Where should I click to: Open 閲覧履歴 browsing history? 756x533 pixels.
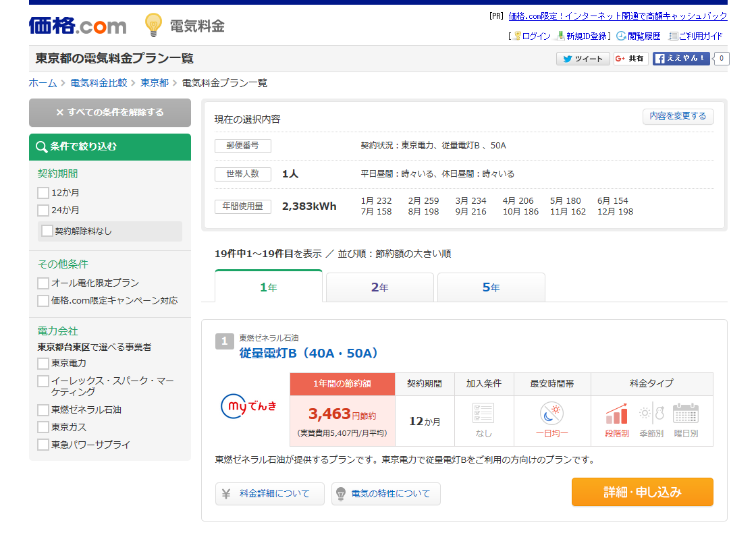[639, 36]
